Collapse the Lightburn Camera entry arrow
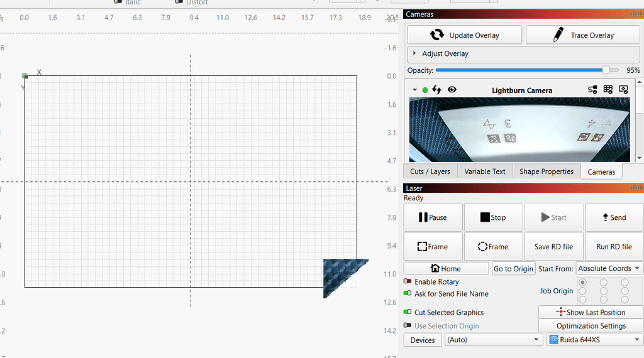This screenshot has width=644, height=358. 415,90
